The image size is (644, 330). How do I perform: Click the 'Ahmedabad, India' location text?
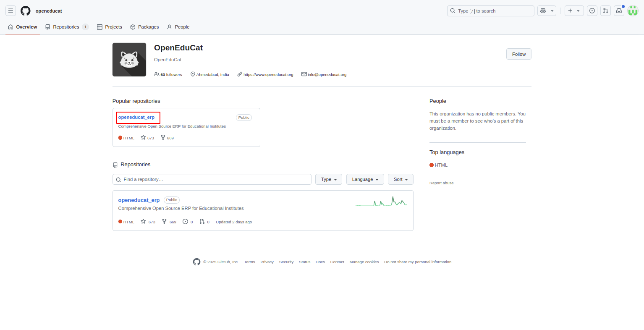tap(212, 75)
